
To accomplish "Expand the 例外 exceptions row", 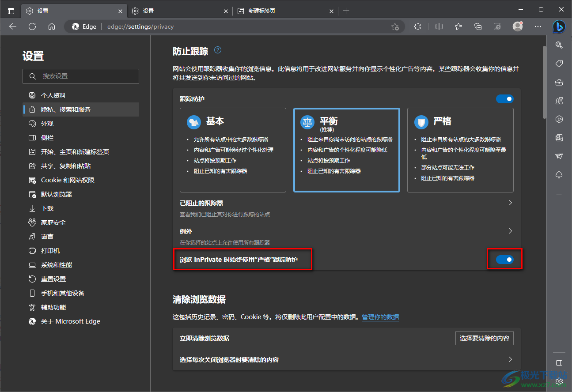I will click(347, 237).
